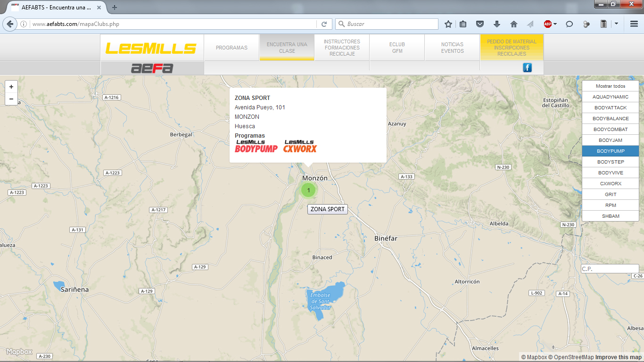Image resolution: width=644 pixels, height=362 pixels.
Task: Filter map by GRIT program
Action: click(x=611, y=195)
